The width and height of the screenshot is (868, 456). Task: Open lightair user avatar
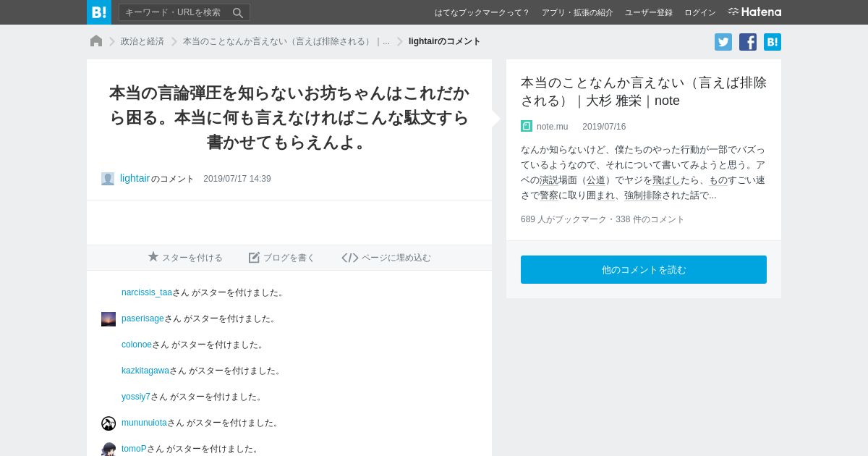point(108,179)
